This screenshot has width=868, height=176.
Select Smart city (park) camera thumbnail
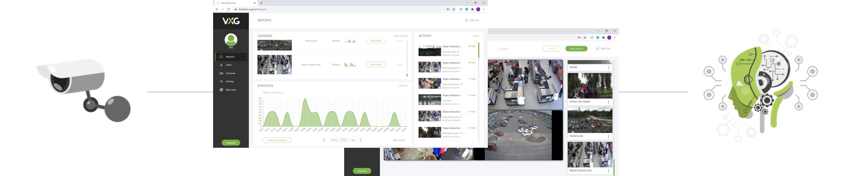590,86
